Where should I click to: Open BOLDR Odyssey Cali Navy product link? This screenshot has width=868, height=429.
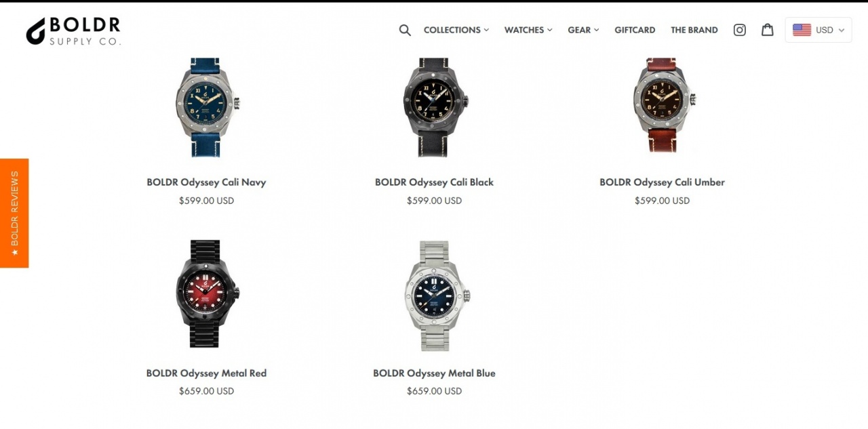206,182
